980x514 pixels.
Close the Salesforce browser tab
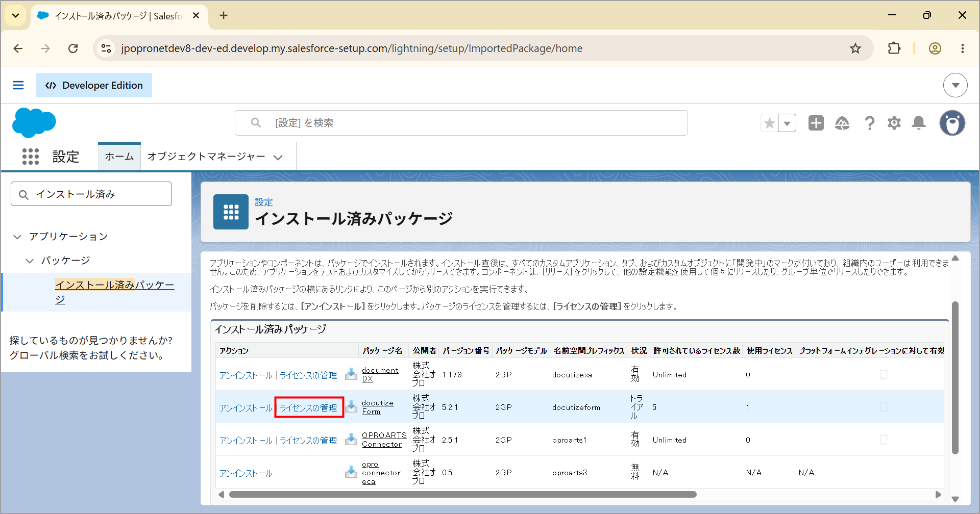click(196, 16)
